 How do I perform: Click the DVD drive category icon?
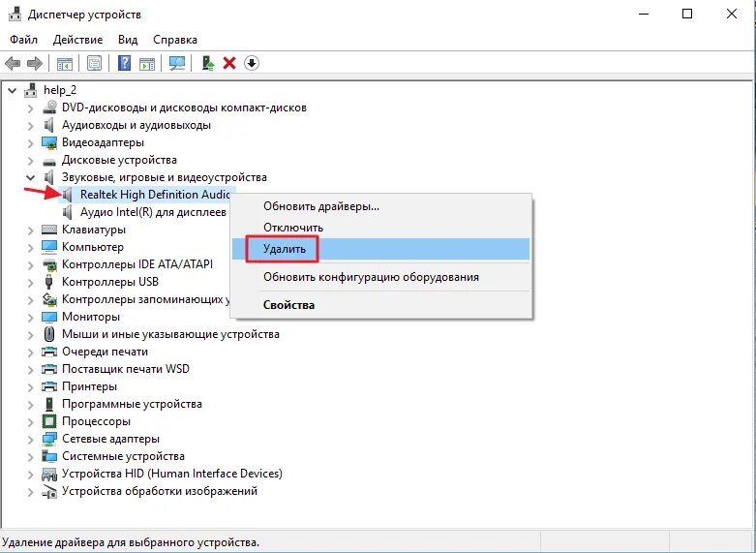(49, 108)
